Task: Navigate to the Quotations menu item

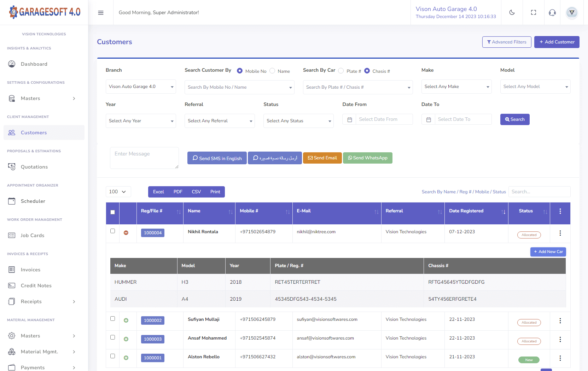Action: tap(34, 167)
